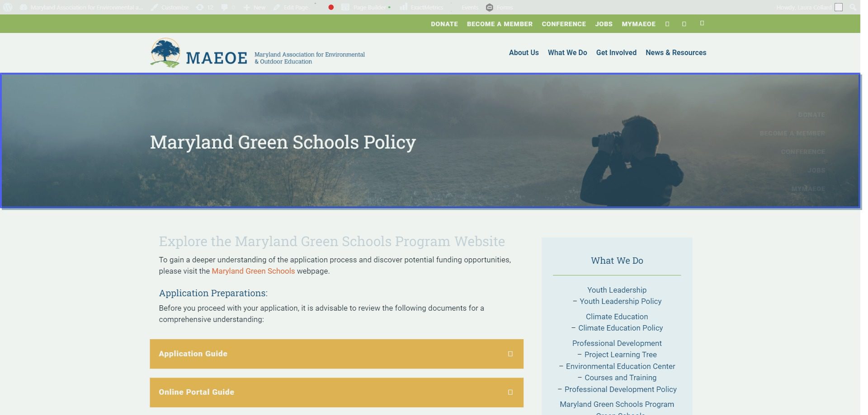This screenshot has width=868, height=415.
Task: Open the What We Do menu
Action: point(567,52)
